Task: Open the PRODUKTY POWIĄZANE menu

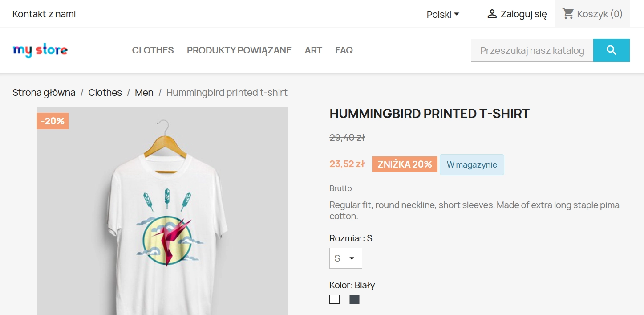Action: tap(239, 50)
